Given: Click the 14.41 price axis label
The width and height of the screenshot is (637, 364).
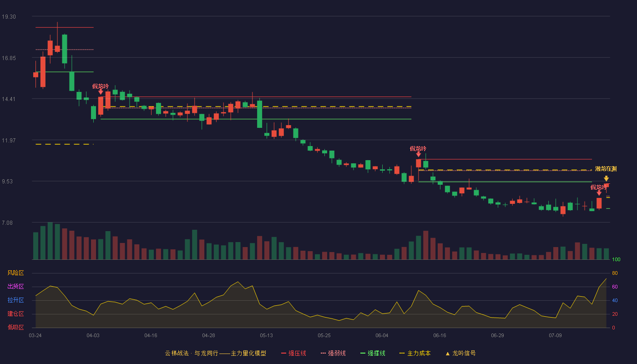Looking at the screenshot, I should 9,99.
